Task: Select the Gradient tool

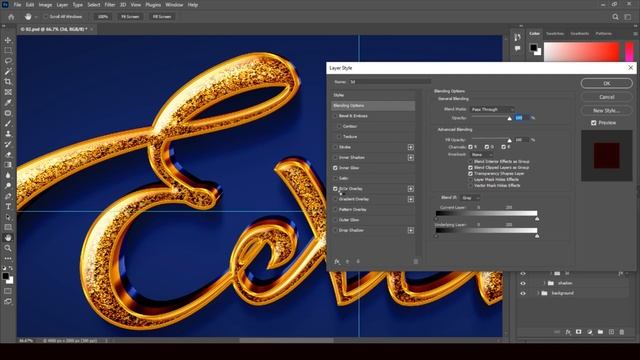Action: tap(8, 165)
